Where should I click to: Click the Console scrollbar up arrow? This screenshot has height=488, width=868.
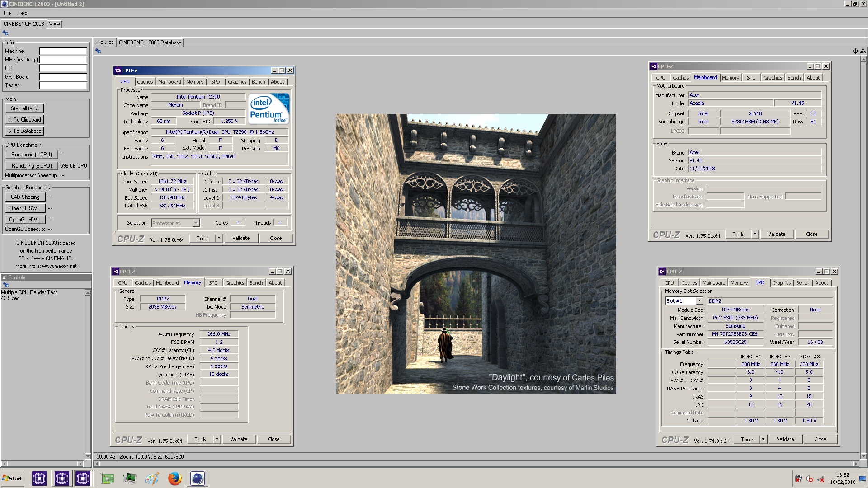[88, 293]
